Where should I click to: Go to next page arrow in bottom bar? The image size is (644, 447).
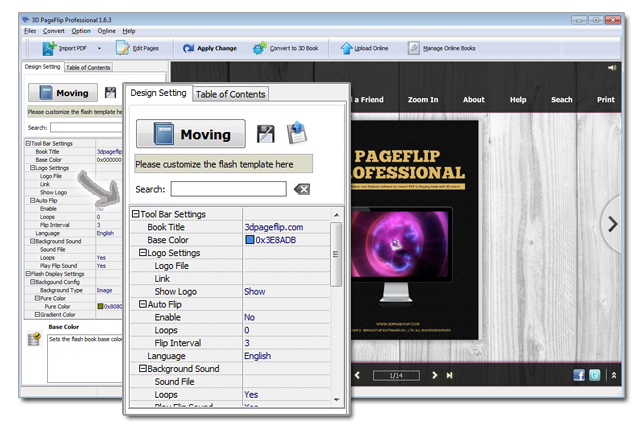(x=434, y=375)
